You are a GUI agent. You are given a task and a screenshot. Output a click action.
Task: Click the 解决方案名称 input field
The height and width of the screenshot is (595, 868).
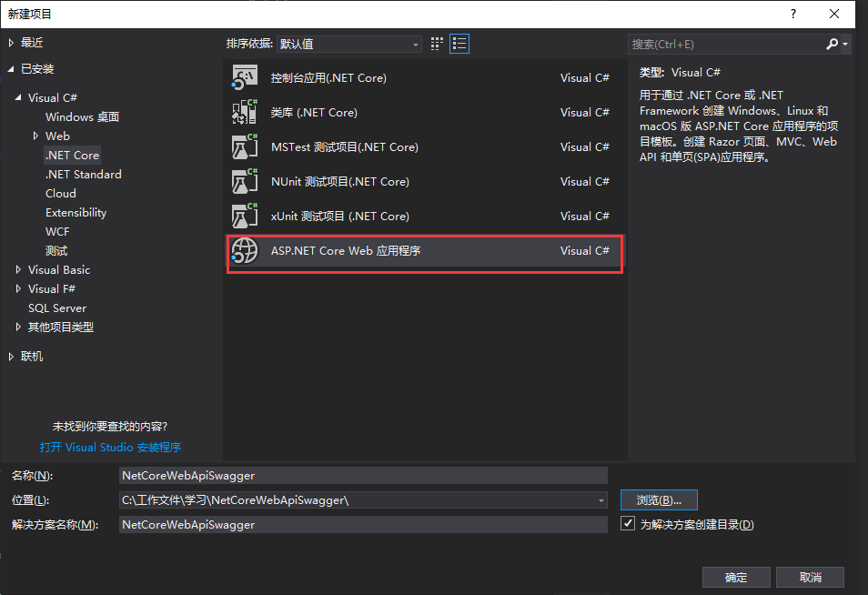click(363, 525)
